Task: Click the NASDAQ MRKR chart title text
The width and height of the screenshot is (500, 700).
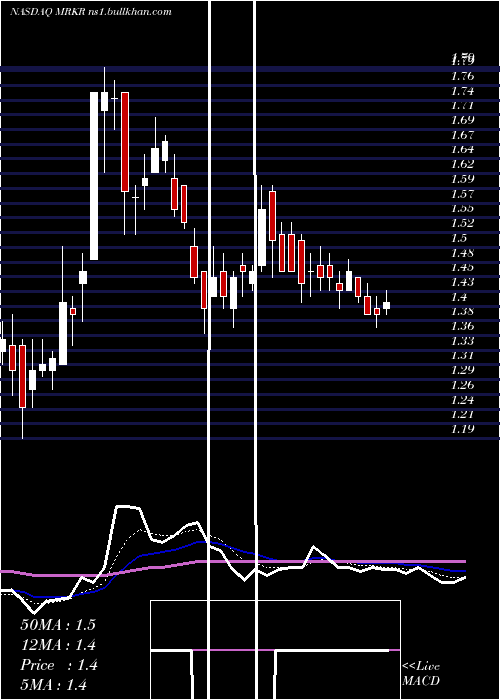Action: click(x=91, y=12)
